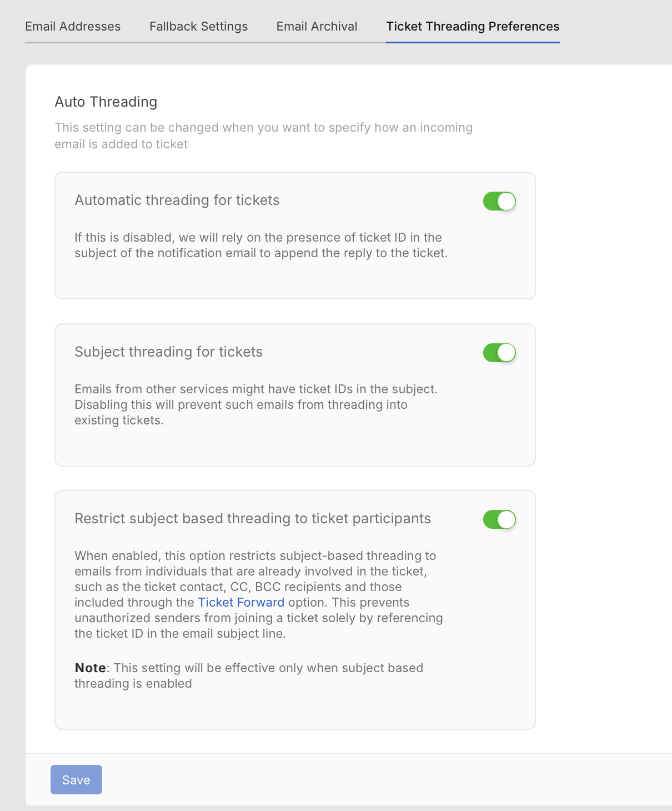Screen dimensions: 672x811
Task: Click the Auto Threading section heading
Action: click(106, 102)
